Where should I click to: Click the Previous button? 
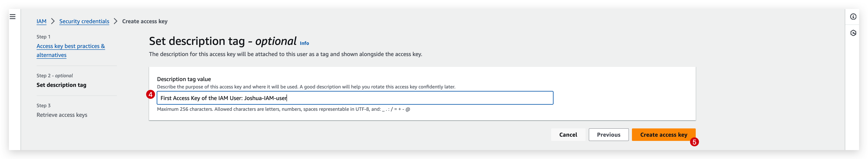608,134
